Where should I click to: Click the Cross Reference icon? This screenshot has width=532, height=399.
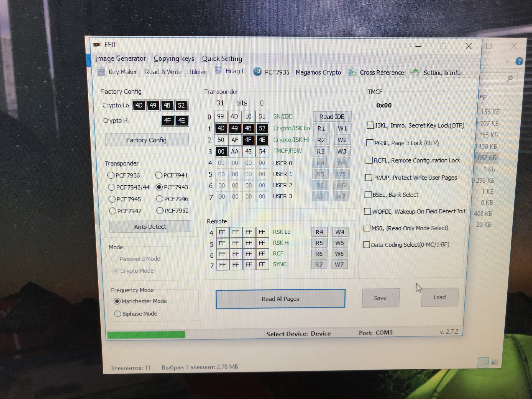[352, 73]
